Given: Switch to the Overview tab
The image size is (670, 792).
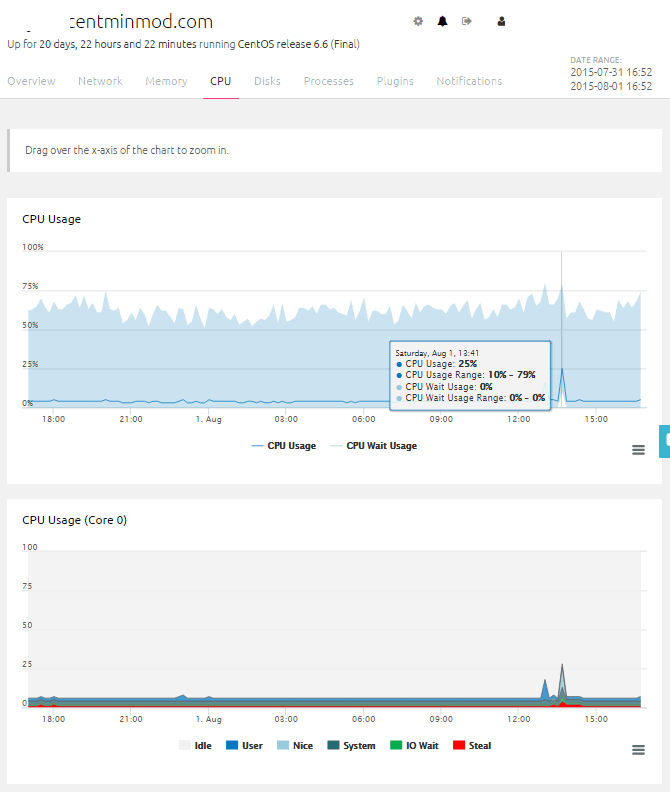Looking at the screenshot, I should 31,81.
